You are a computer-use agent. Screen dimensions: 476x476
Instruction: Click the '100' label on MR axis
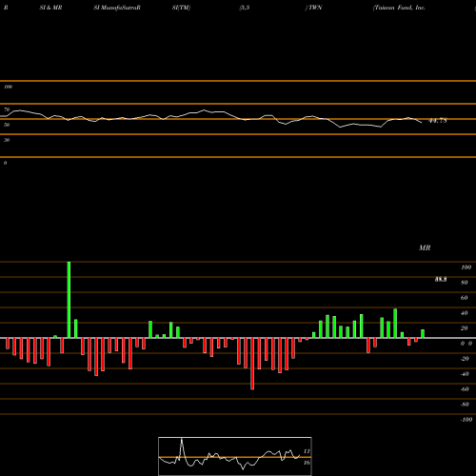[466, 268]
